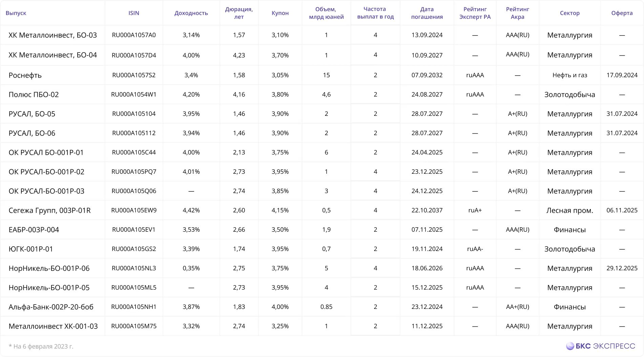Select the 'Металлоинвест ХК-001-03' issue name
The image size is (644, 357).
[53, 326]
